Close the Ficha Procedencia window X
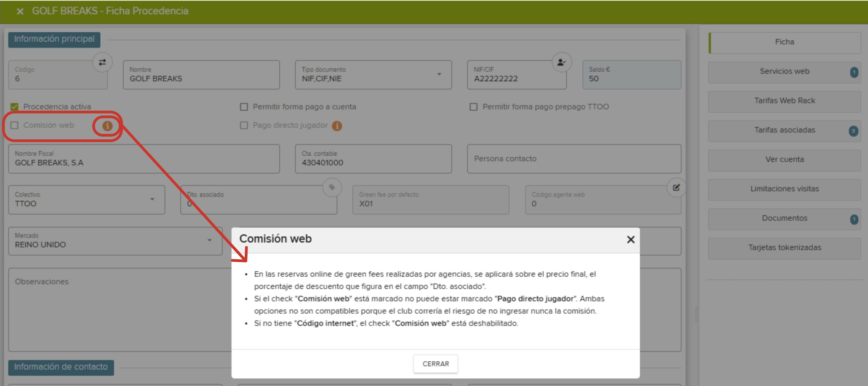 coord(20,11)
